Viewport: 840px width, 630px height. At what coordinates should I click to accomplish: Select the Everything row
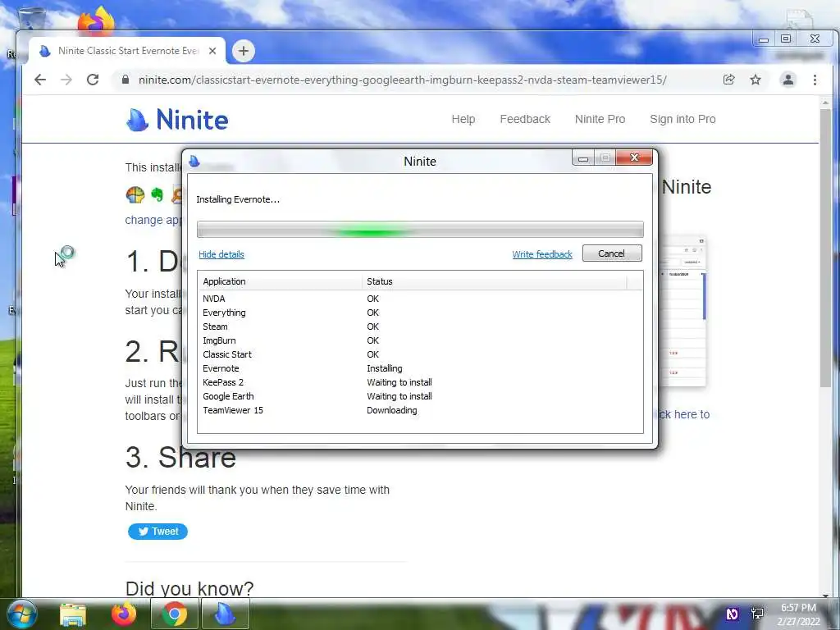(420, 313)
